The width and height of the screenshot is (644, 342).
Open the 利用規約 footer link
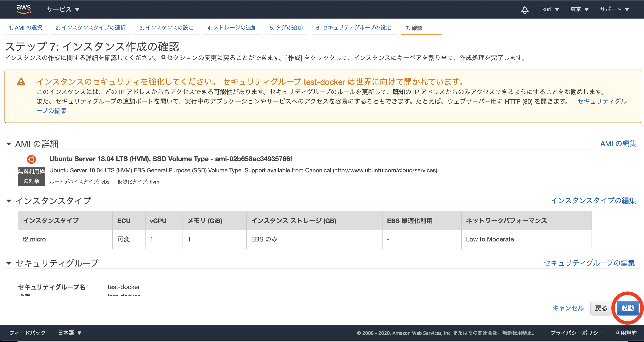pos(626,333)
